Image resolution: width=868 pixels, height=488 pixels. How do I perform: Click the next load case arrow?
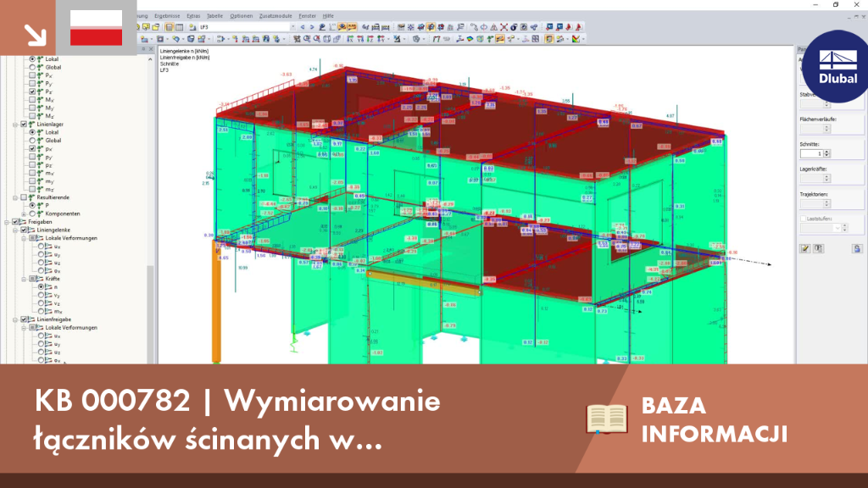(312, 27)
